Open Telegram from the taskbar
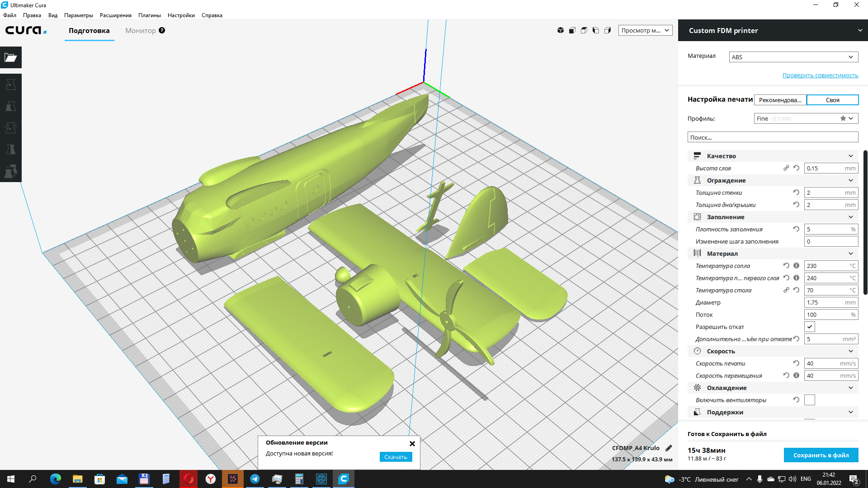Screen dimensions: 868x488 (x=255, y=479)
